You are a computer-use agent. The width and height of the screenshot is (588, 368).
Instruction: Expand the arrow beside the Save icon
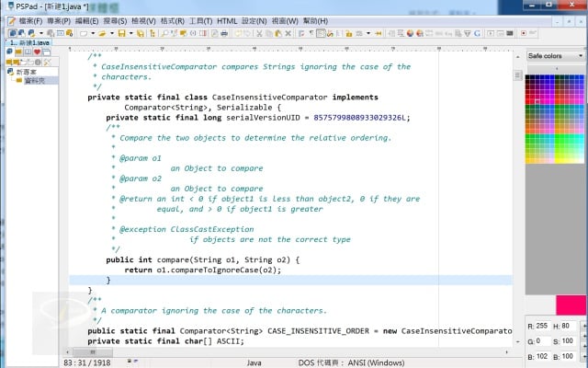click(130, 32)
